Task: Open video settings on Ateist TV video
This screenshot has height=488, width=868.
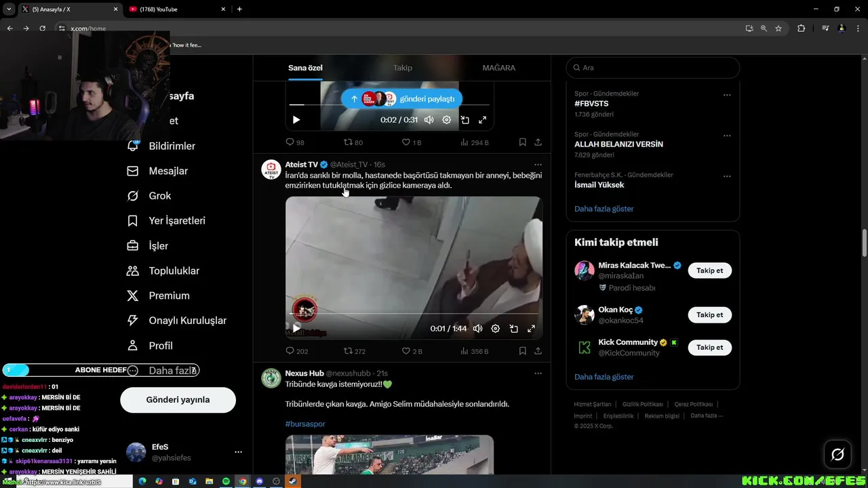Action: point(496,329)
